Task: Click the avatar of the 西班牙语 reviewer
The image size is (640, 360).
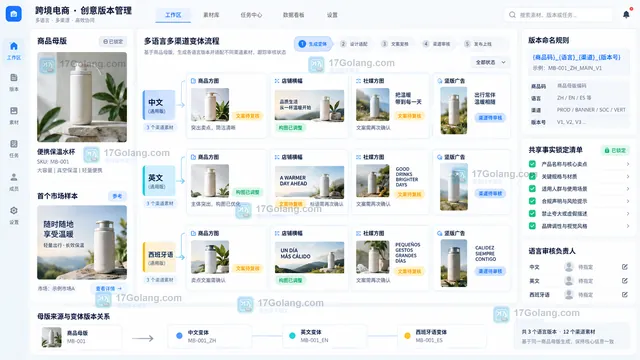Action: point(569,294)
